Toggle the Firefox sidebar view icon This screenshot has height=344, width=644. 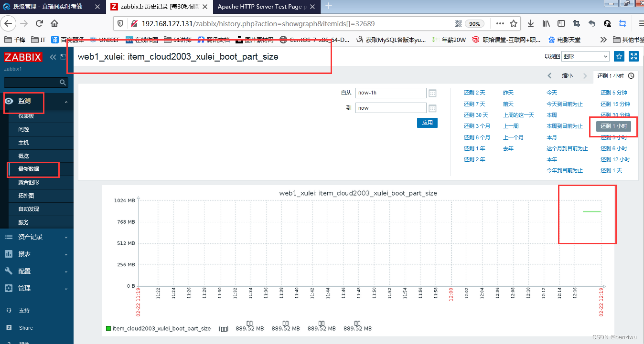click(x=561, y=23)
